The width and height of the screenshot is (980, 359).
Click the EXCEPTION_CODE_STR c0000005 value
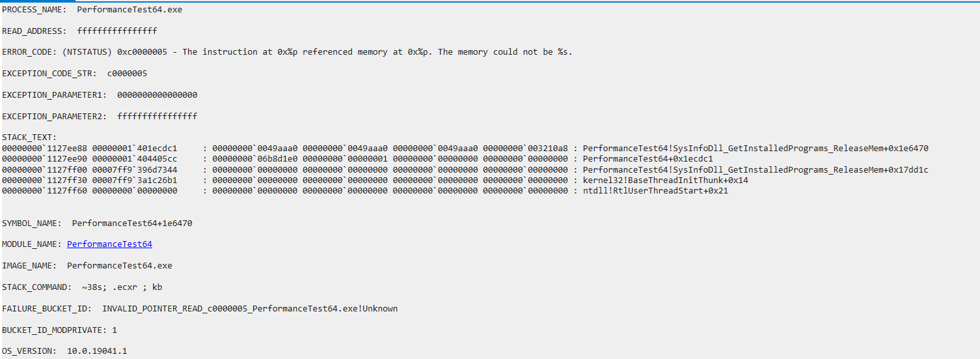pyautogui.click(x=127, y=74)
